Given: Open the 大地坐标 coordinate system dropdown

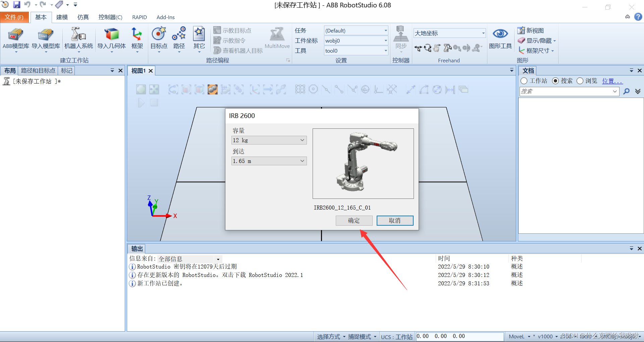Looking at the screenshot, I should click(x=449, y=33).
